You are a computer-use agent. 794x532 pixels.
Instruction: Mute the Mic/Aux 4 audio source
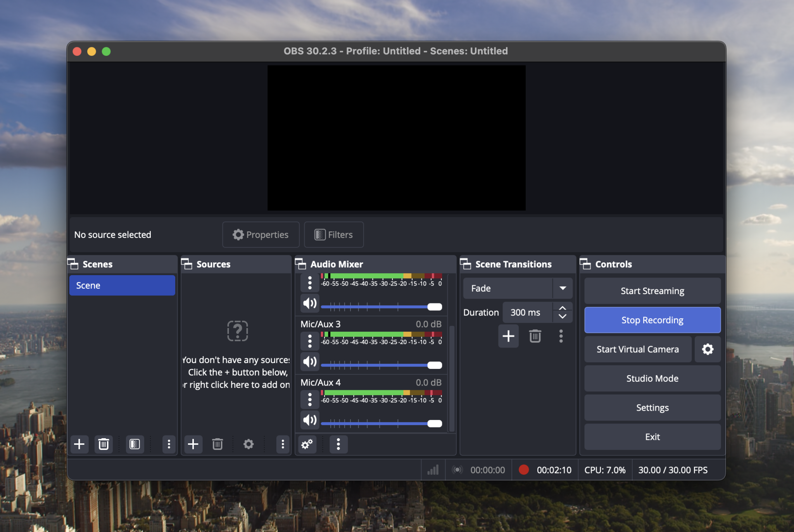coord(309,420)
